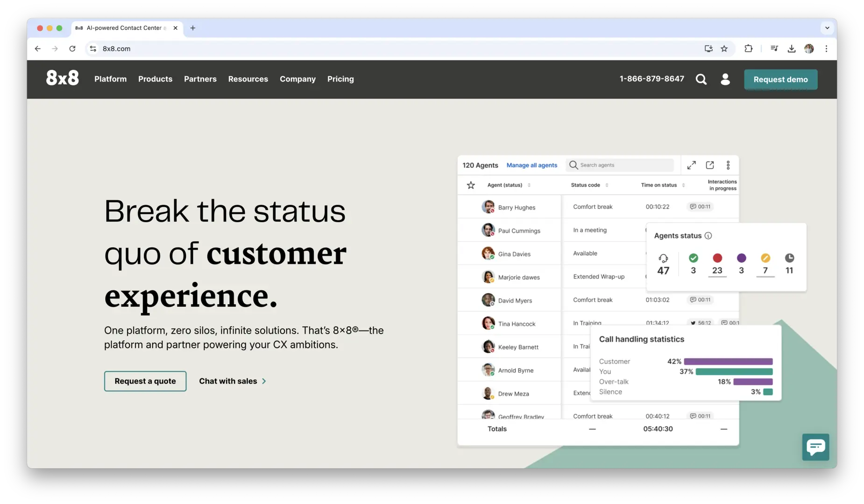864x504 pixels.
Task: Open the agents panel more options menu
Action: click(728, 165)
